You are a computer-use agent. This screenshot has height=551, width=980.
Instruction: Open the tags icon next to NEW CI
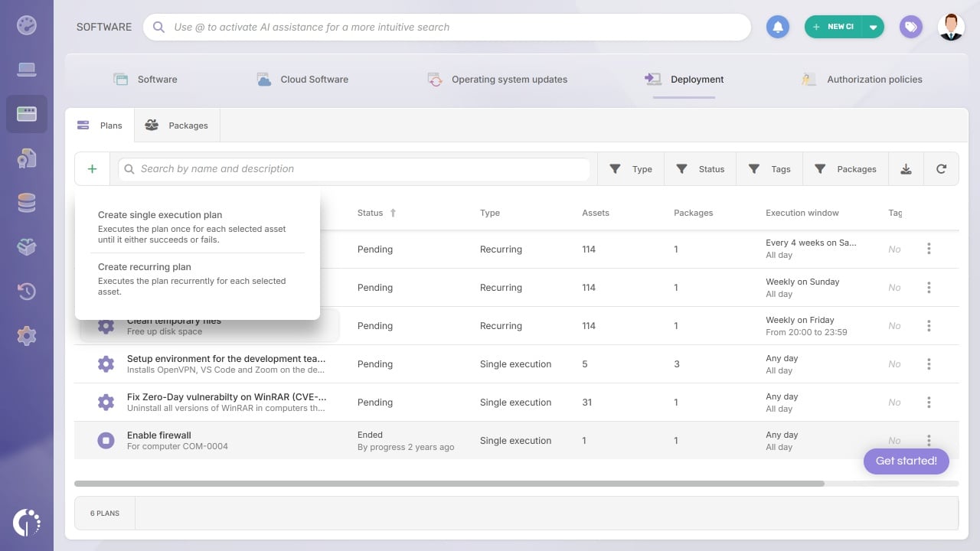[910, 27]
